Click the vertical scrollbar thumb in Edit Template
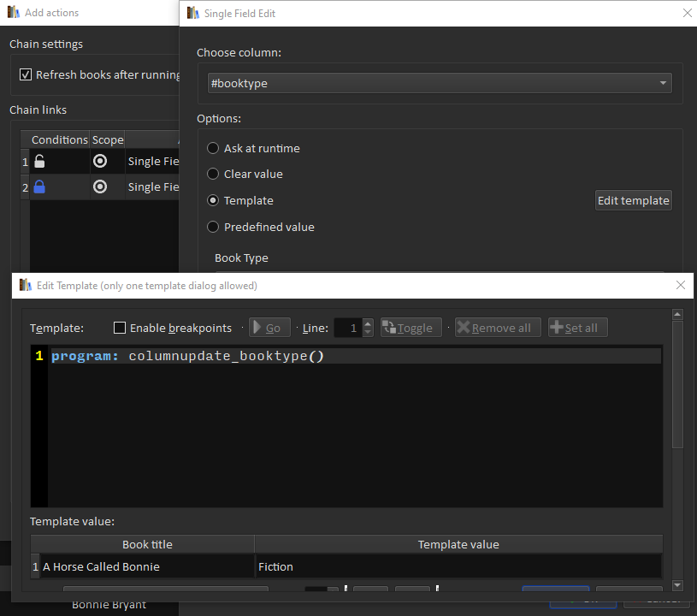Viewport: 697px width, 616px height. (677, 385)
